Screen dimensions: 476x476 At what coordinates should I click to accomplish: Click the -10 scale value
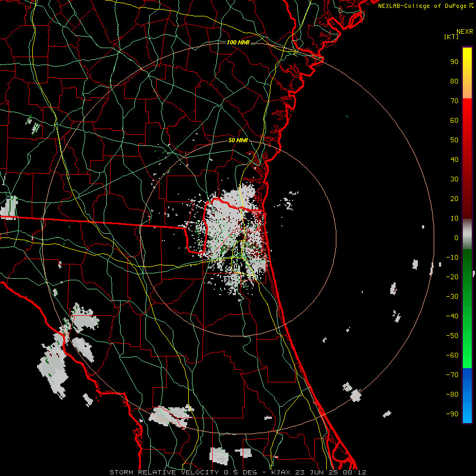click(452, 258)
